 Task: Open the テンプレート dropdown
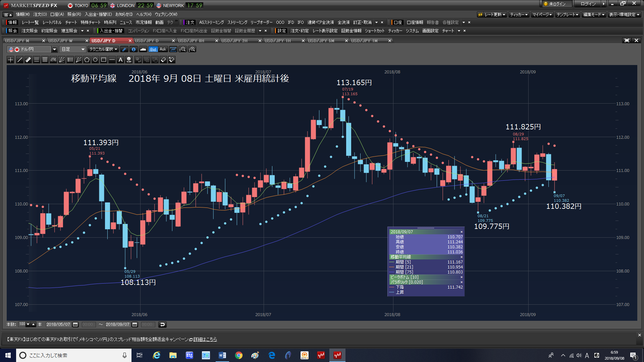(x=568, y=15)
